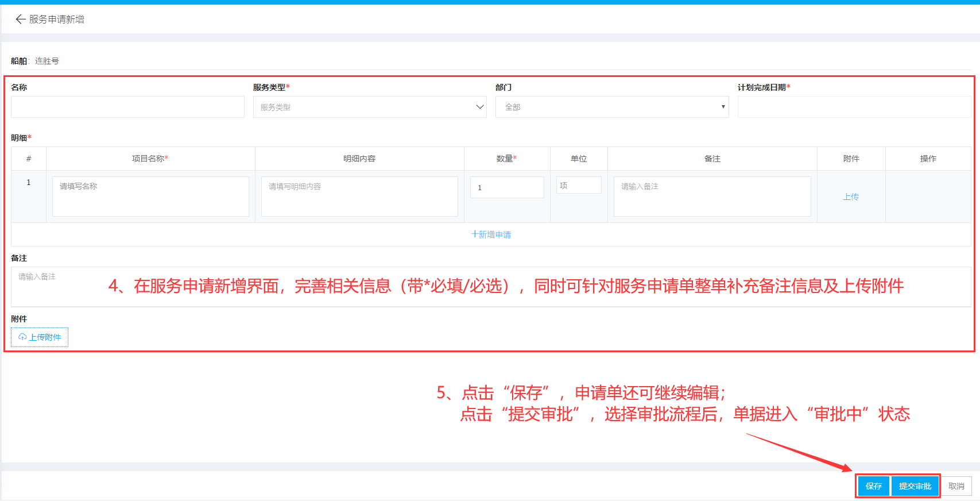
Task: Click the 取消 button
Action: [956, 486]
